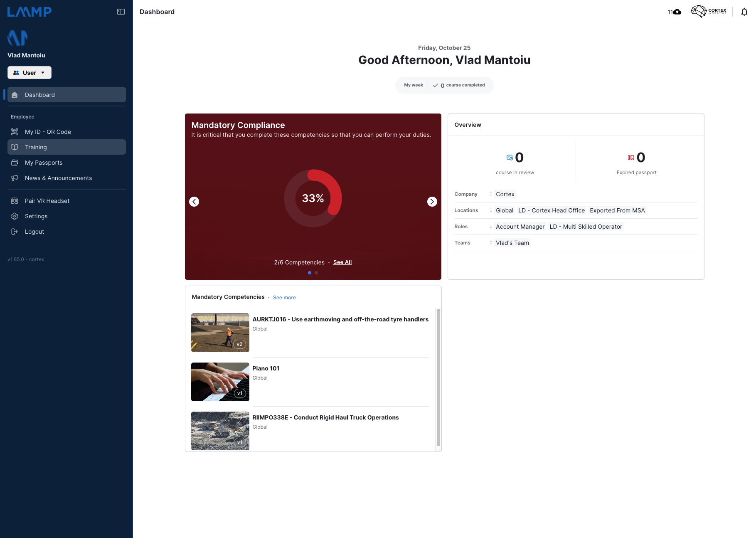The image size is (756, 538).
Task: Go to previous compliance slide
Action: [x=194, y=202]
